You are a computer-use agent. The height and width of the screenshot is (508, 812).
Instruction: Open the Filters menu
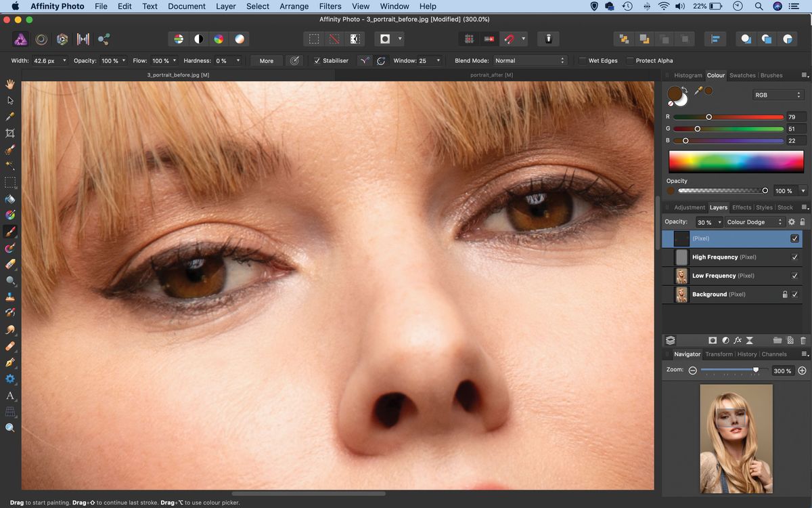(330, 6)
